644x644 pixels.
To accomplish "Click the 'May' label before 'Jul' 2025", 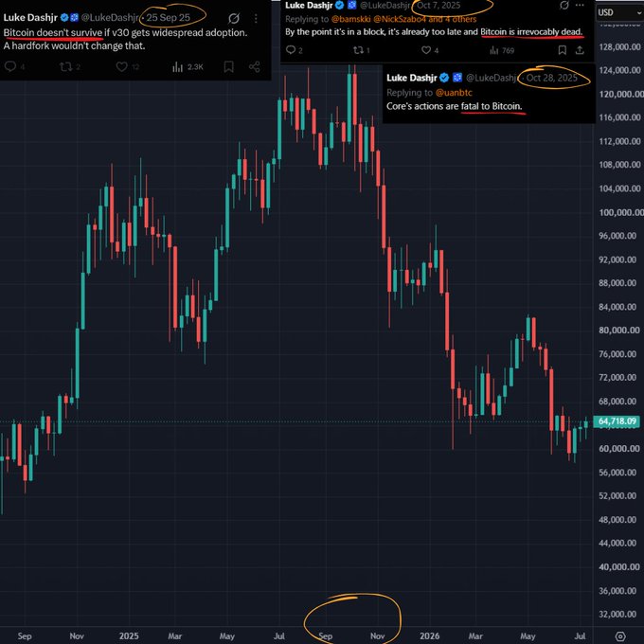I will pos(226,635).
